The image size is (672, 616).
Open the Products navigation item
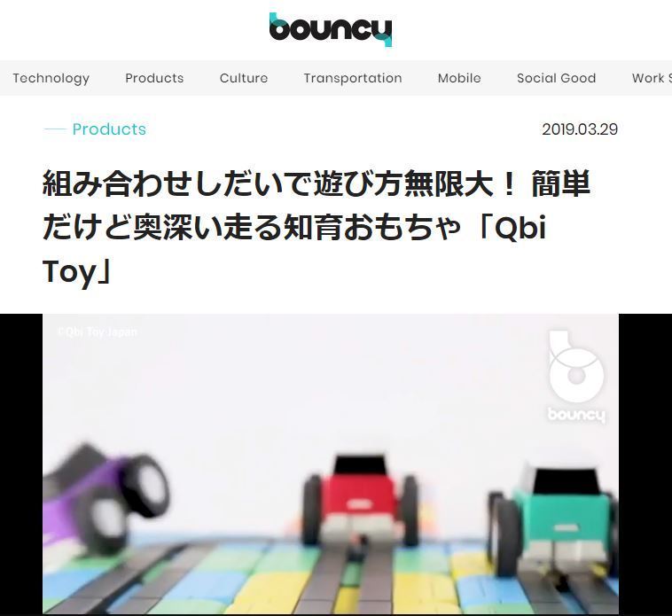pyautogui.click(x=154, y=78)
